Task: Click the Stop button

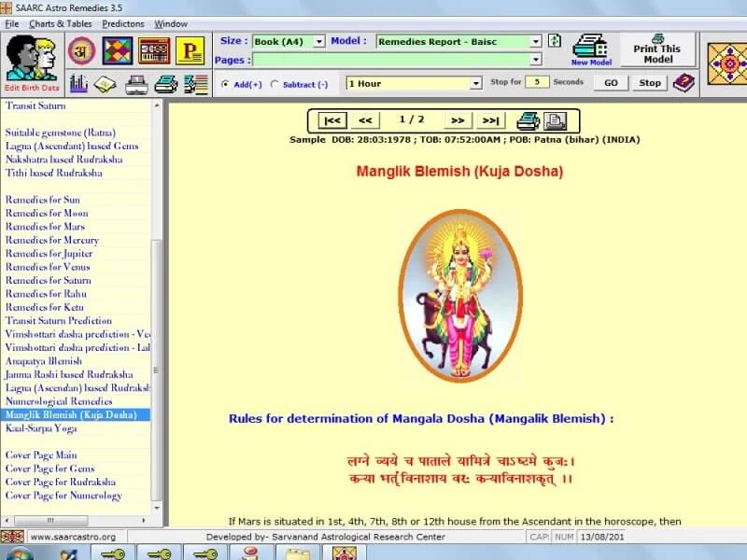Action: click(x=650, y=83)
